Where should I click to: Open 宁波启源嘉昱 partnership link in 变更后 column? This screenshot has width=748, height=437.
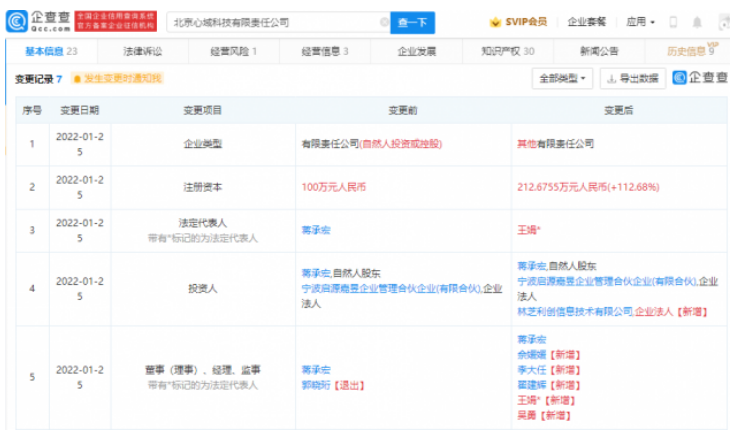(607, 281)
